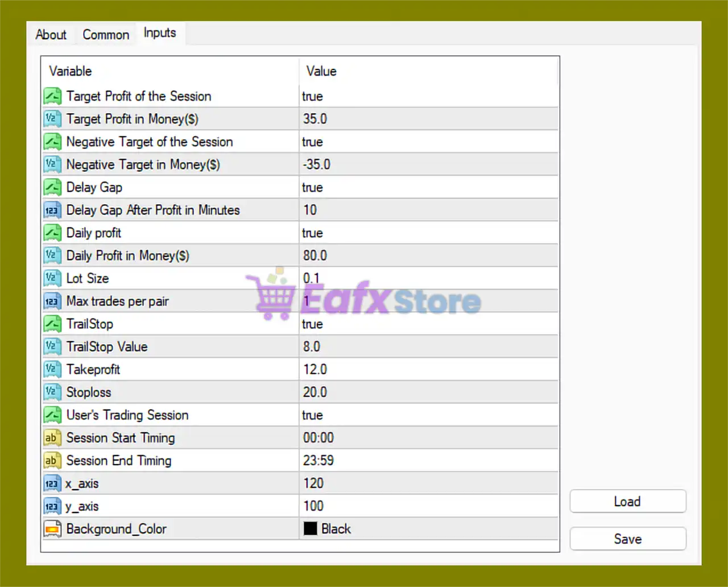Select the Takeprofit variable name
728x587 pixels.
point(93,369)
